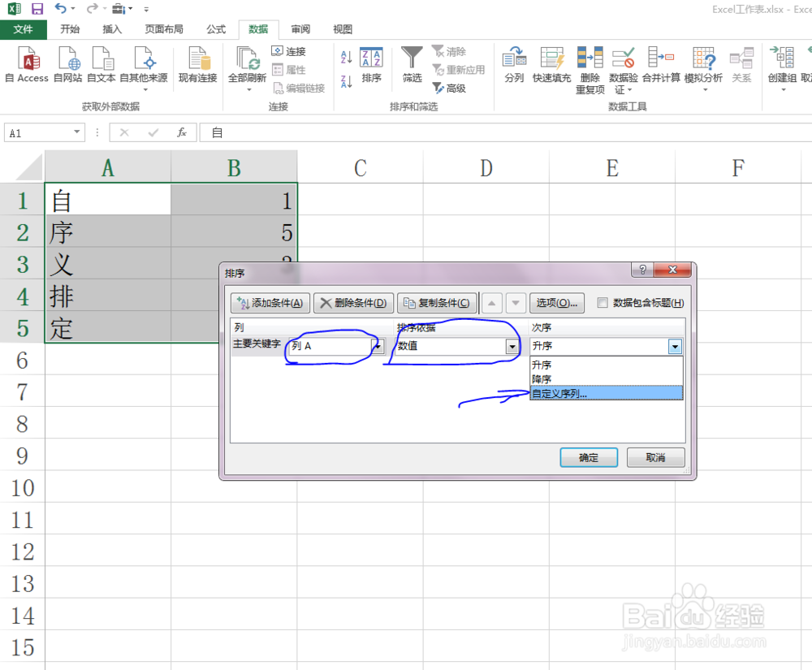Open Customize Quick Access Toolbar arrow
The width and height of the screenshot is (812, 670).
point(146,9)
